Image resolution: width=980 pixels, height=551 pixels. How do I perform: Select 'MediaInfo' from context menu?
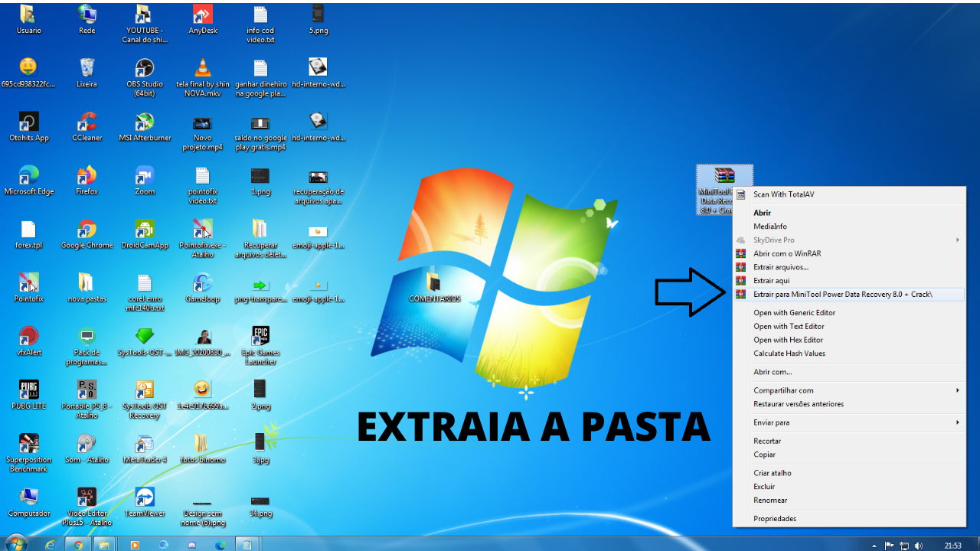[x=849, y=227]
